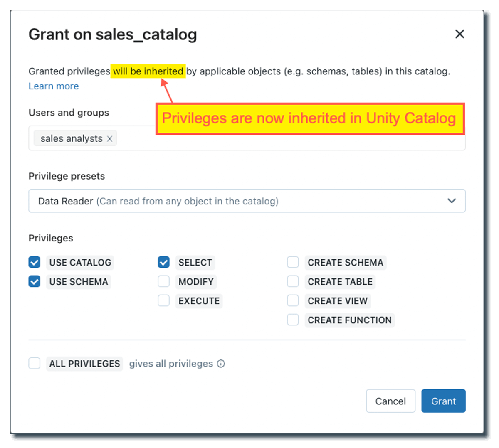Click the ALL PRIVILEGES info icon
Image resolution: width=499 pixels, height=448 pixels.
click(x=221, y=364)
